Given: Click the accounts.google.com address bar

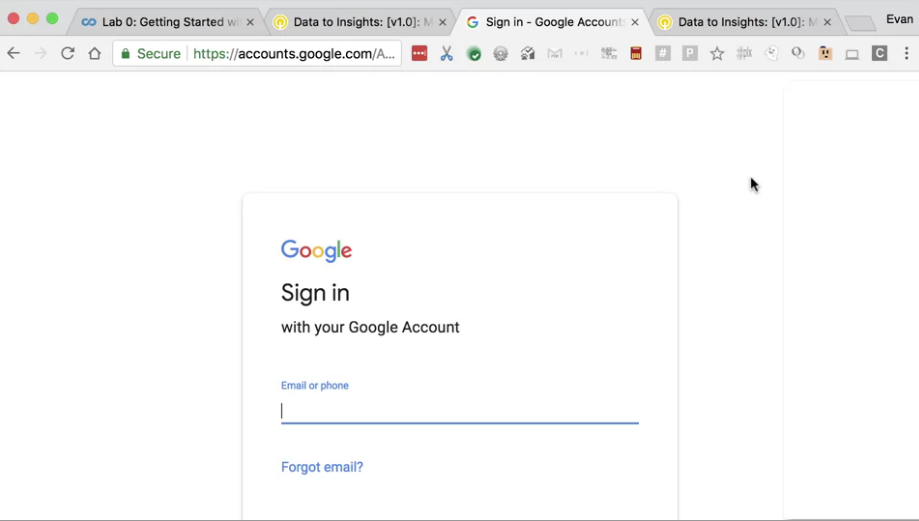Looking at the screenshot, I should (294, 54).
